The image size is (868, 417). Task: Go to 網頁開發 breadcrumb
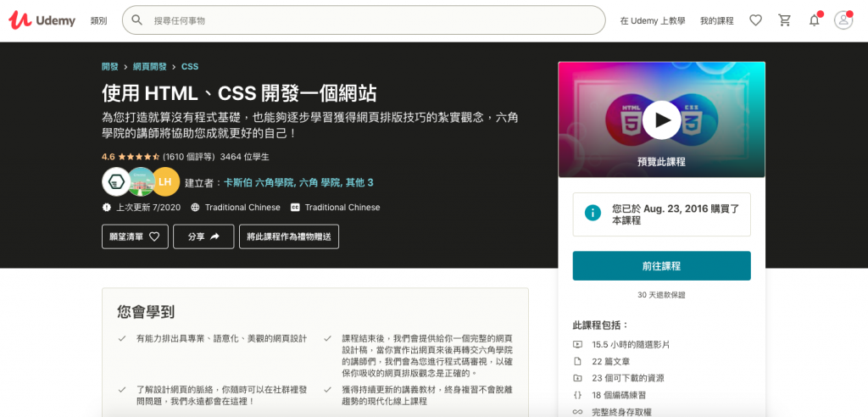coord(149,66)
